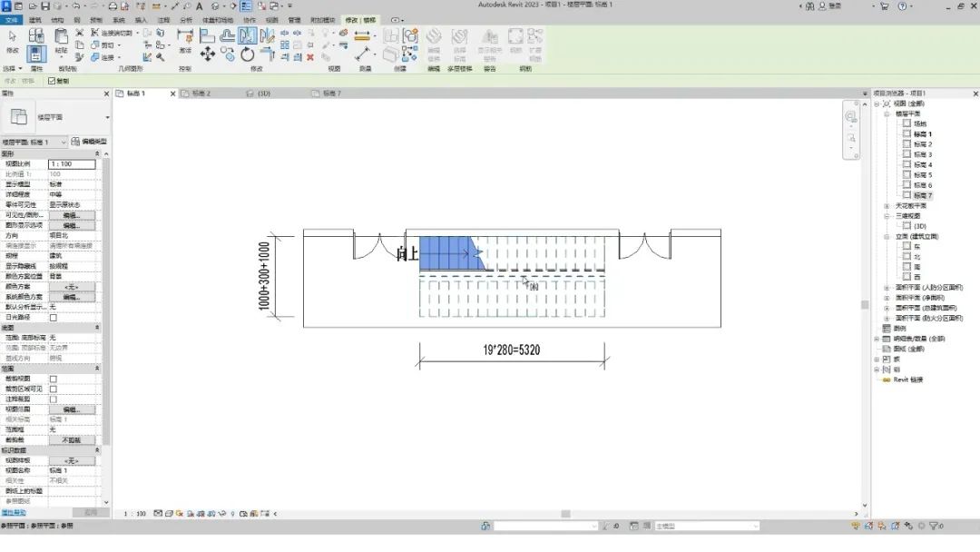Viewport: 980px width, 552px height.
Task: Enable the 日光路径 checkbox
Action: click(x=54, y=318)
